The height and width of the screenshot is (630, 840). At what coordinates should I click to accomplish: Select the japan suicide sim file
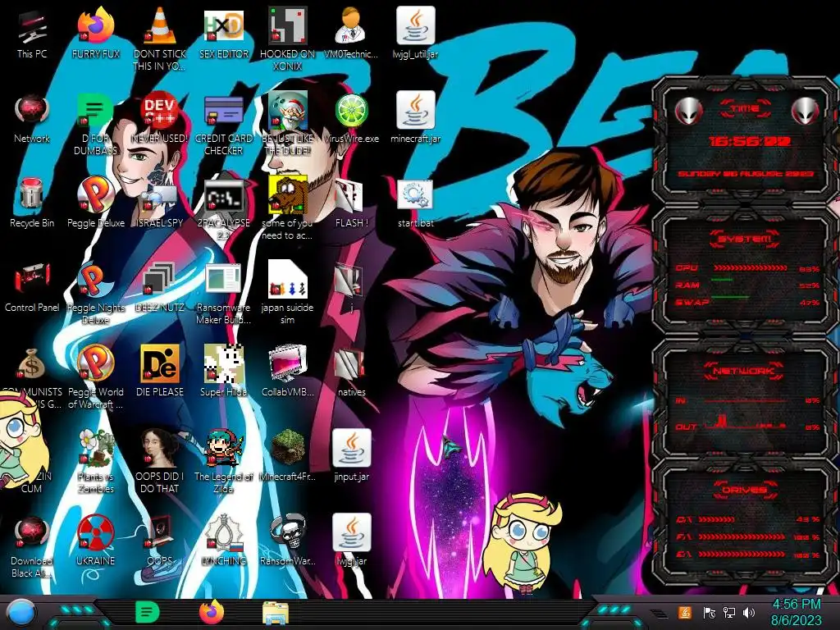point(288,294)
